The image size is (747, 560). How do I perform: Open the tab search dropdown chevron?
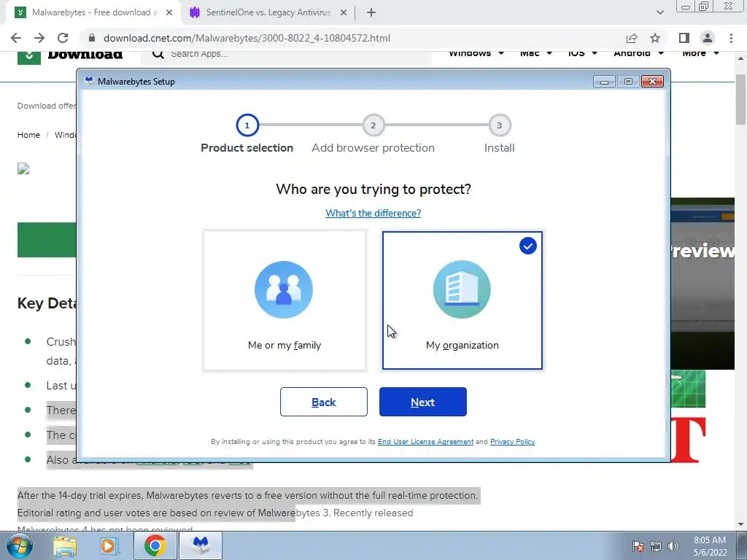(x=659, y=13)
